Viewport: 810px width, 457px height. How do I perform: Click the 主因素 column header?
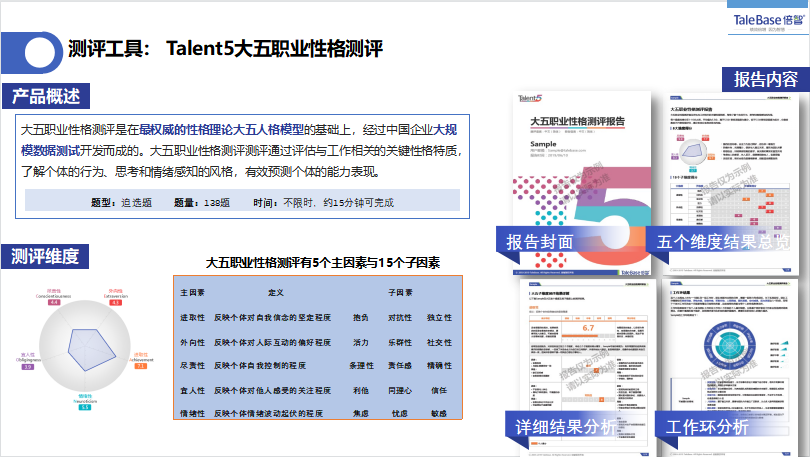[x=192, y=292]
